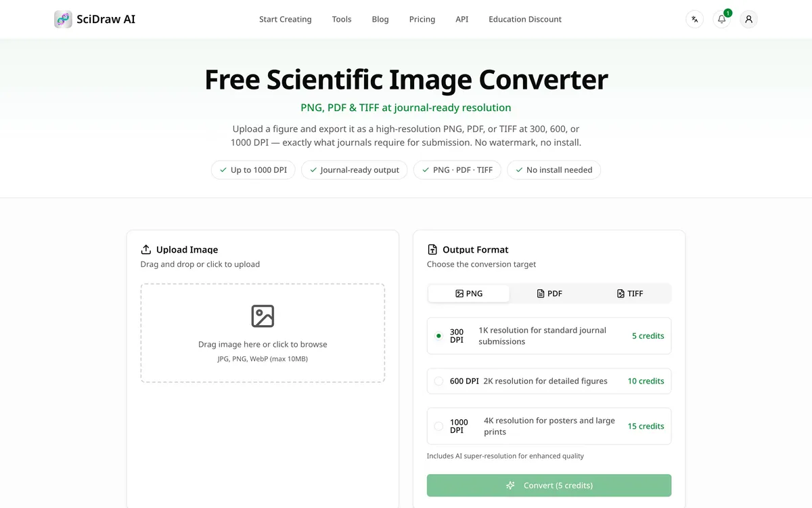Click the 15 credits label
The image size is (812, 508).
pyautogui.click(x=646, y=426)
